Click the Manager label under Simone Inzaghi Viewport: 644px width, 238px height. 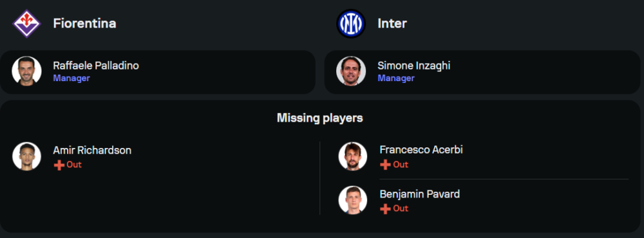tap(396, 78)
